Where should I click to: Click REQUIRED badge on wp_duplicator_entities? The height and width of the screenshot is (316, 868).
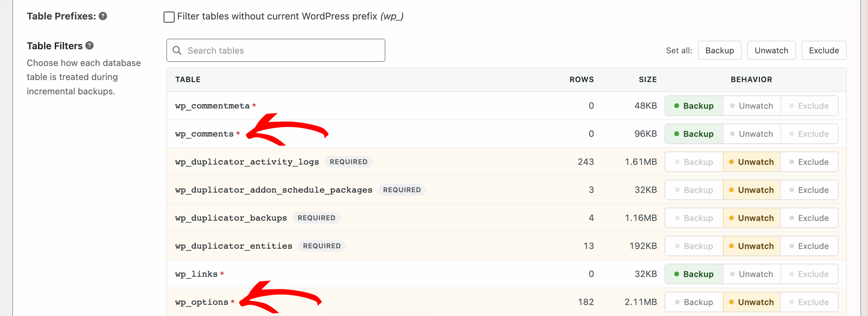322,246
